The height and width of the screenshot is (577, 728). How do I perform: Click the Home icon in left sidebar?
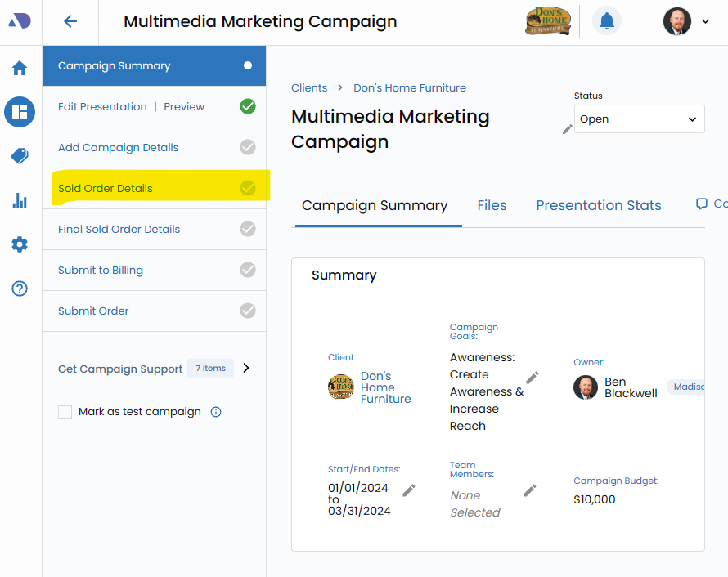click(x=20, y=68)
